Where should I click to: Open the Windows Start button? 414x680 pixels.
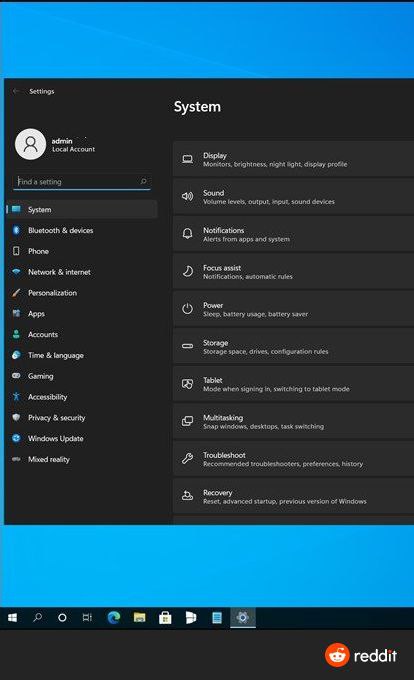pyautogui.click(x=12, y=617)
